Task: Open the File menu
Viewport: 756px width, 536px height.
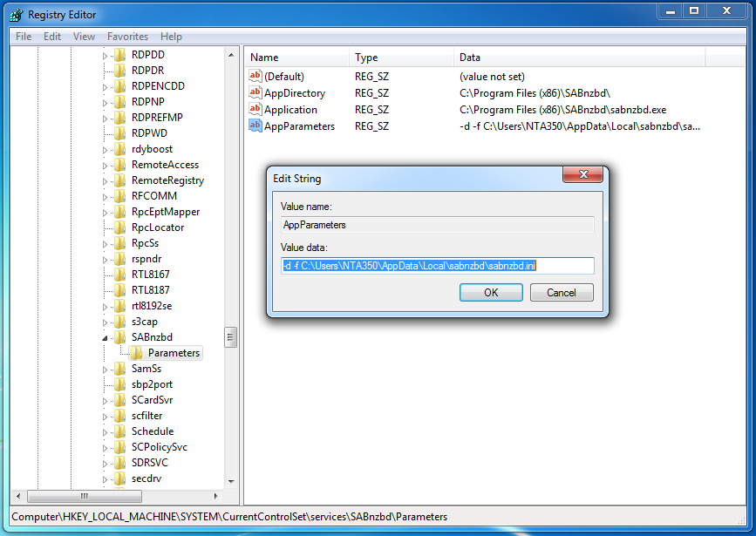Action: pos(24,37)
